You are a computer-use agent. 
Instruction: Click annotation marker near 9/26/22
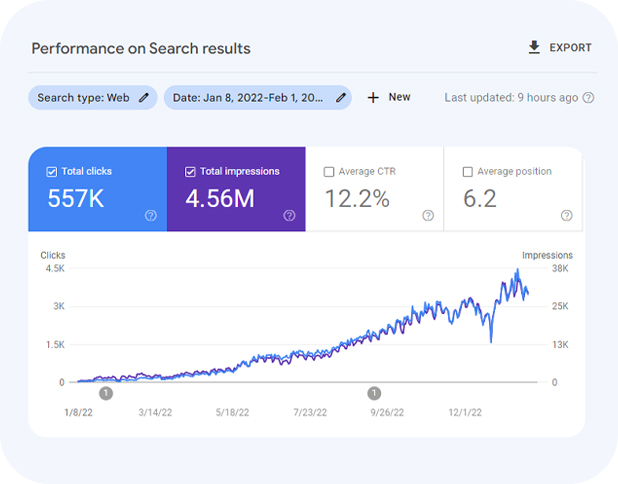(374, 393)
